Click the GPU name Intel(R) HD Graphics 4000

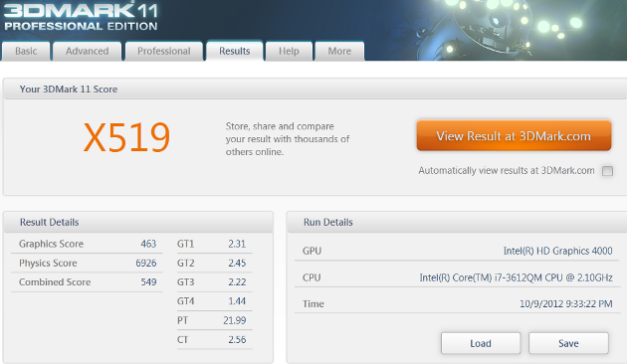557,251
